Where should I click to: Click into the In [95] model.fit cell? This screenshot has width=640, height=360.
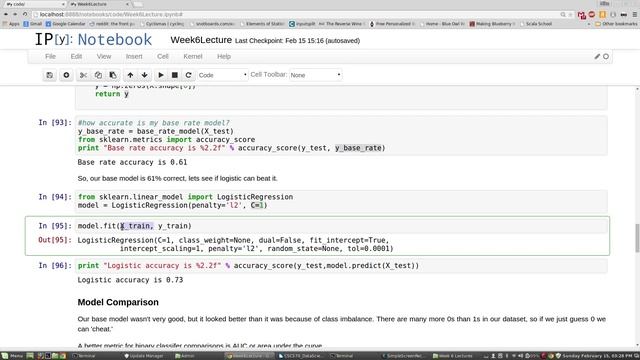(341, 226)
